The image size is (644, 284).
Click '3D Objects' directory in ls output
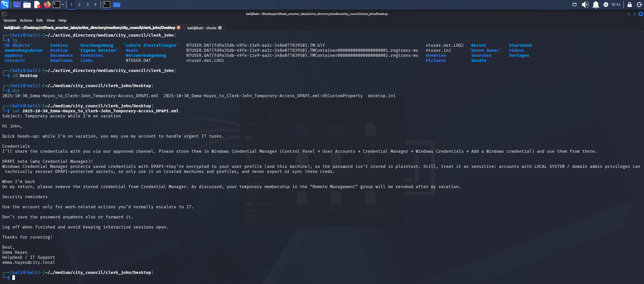[17, 45]
